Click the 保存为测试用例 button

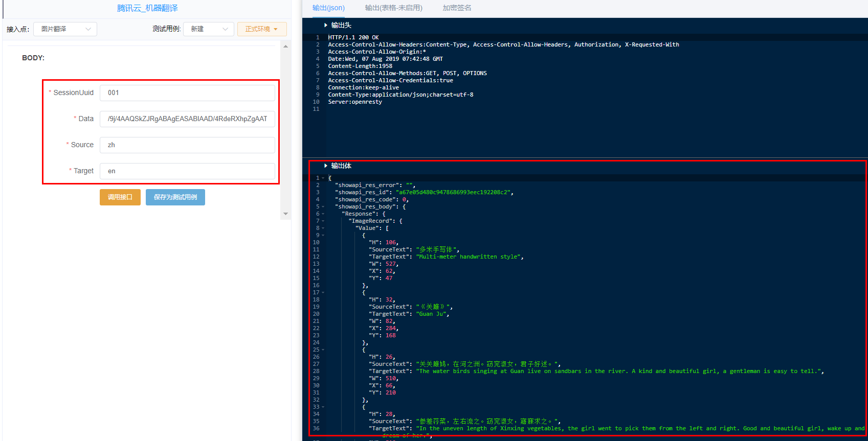(x=175, y=197)
